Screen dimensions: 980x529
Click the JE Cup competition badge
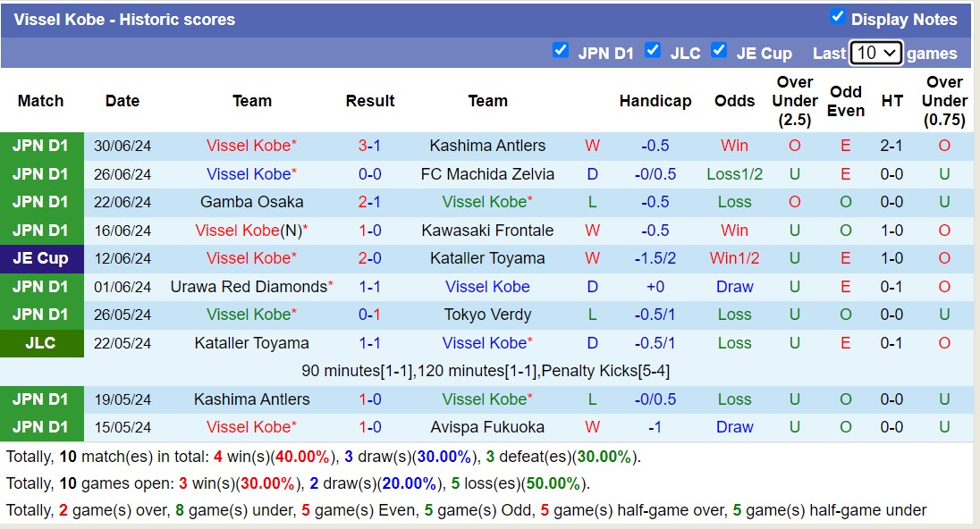pos(41,258)
